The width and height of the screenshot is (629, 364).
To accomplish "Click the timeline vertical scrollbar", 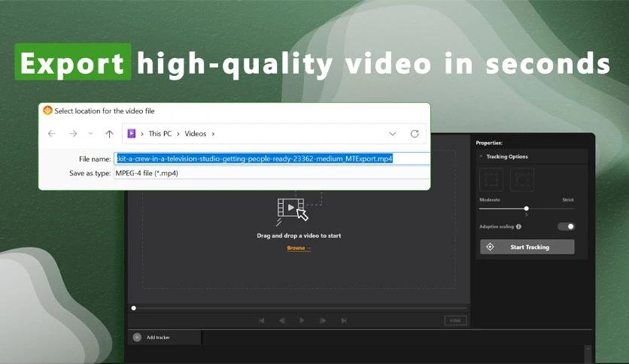I will coord(588,353).
